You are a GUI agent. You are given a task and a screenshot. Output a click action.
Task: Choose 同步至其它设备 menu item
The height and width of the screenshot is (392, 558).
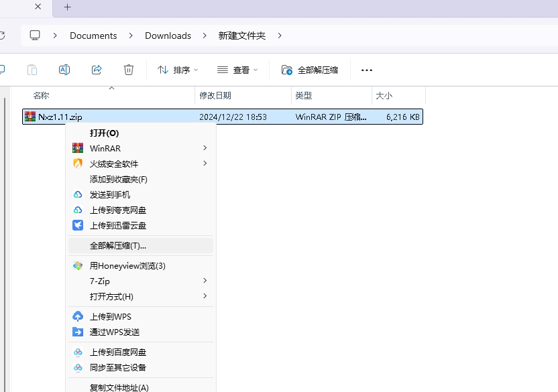point(141,368)
